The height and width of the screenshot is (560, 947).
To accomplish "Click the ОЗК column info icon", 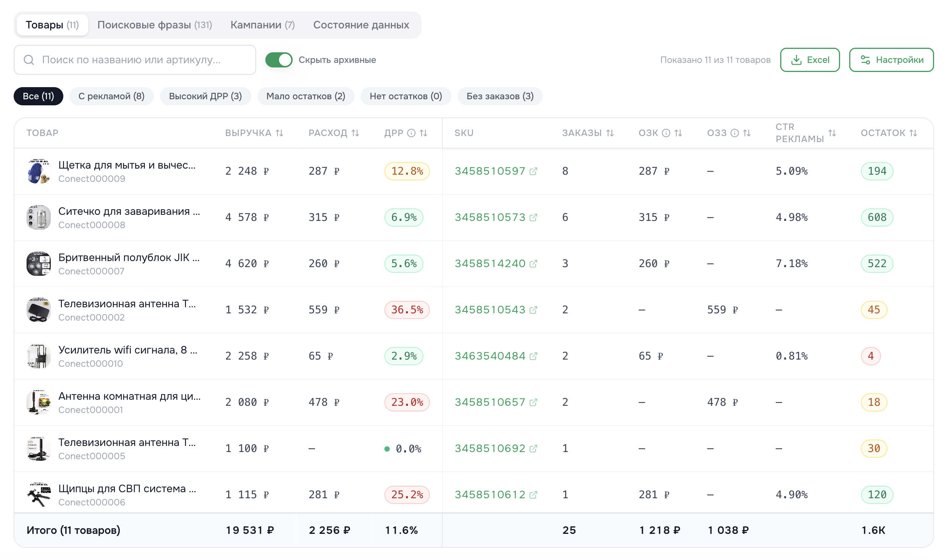I will click(666, 133).
